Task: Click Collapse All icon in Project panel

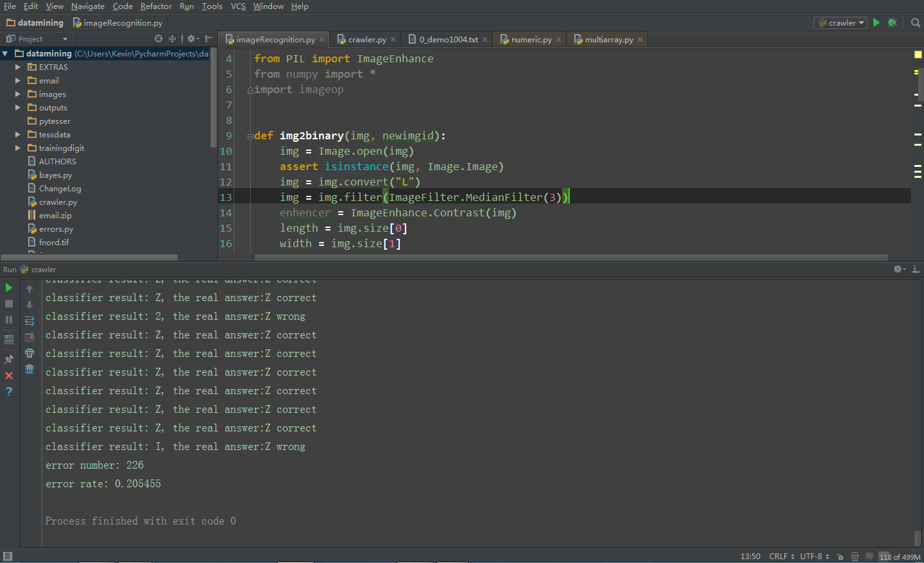Action: coord(172,39)
